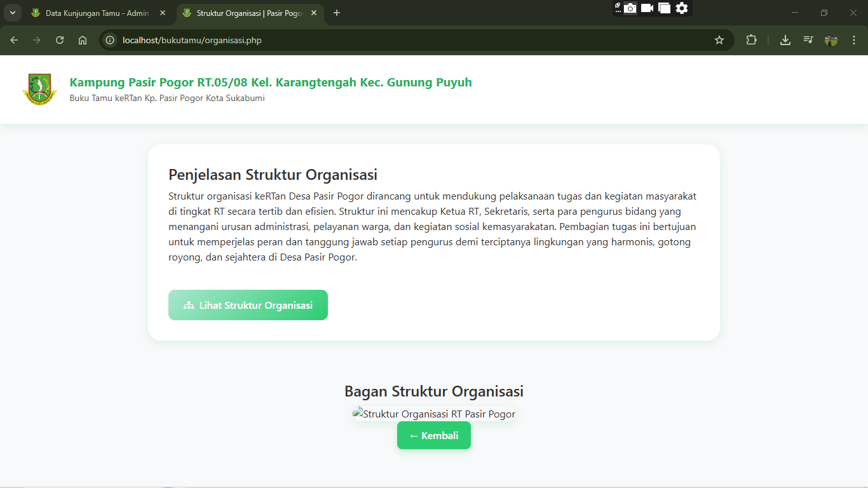Open the capture overlay settings gear
This screenshot has height=488, width=868.
click(x=682, y=8)
